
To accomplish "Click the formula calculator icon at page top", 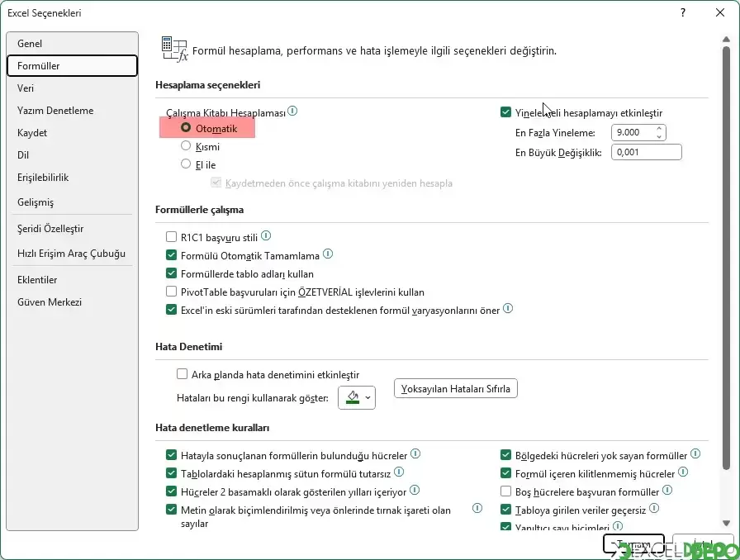I will point(174,50).
